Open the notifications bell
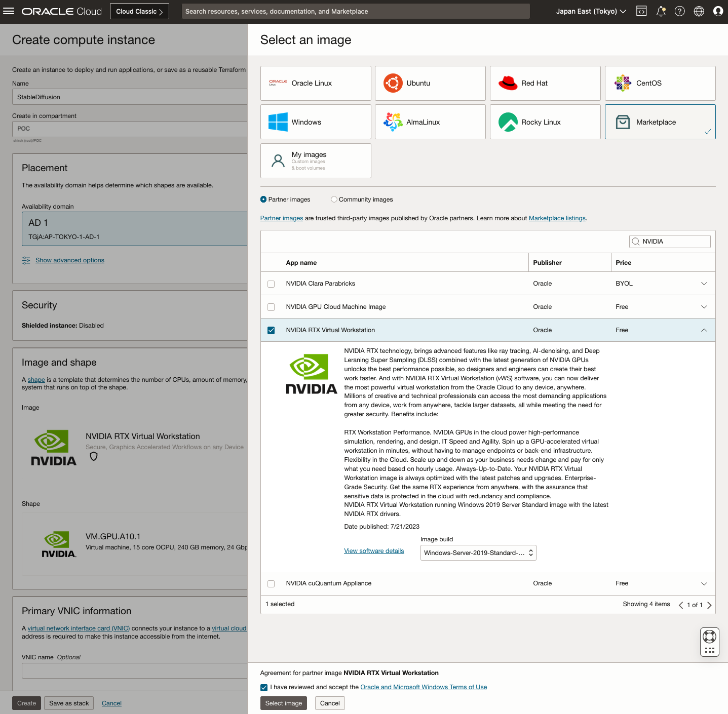Image resolution: width=728 pixels, height=714 pixels. pos(661,11)
